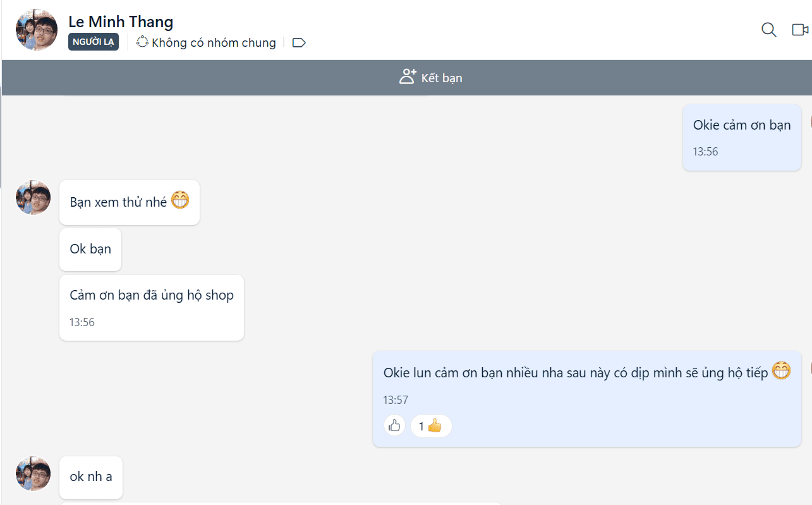
Task: Click the avatar beside "ok nh a"
Action: tap(33, 474)
